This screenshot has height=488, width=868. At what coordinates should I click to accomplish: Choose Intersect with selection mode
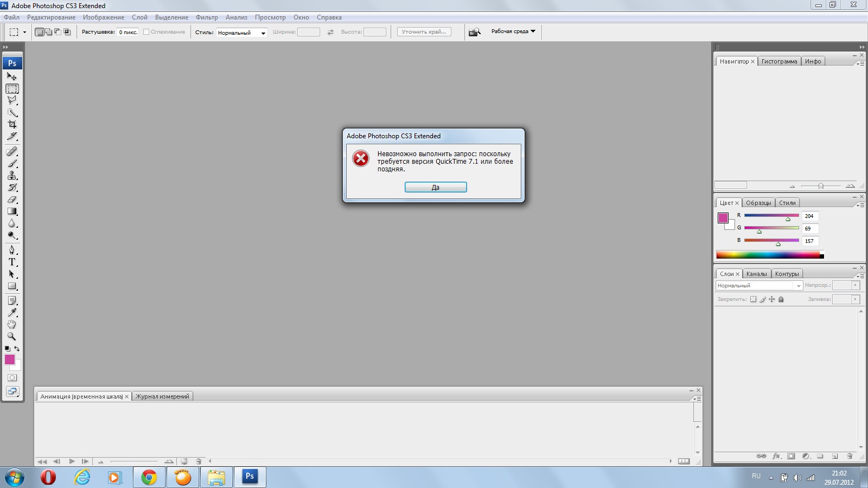pos(67,32)
